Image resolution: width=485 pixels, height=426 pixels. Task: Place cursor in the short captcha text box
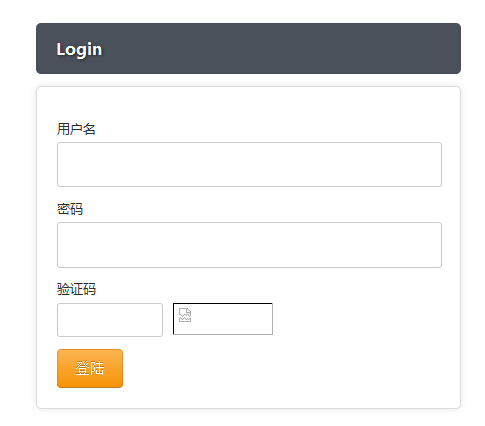110,320
